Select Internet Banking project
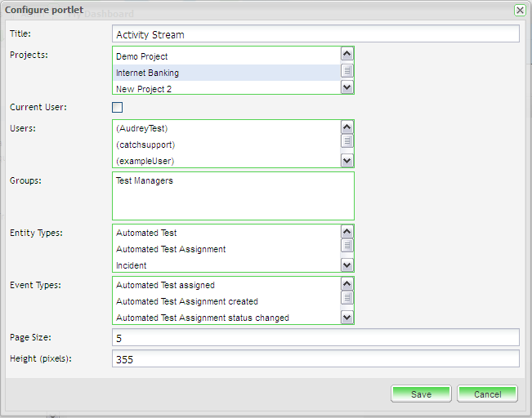 coord(147,73)
